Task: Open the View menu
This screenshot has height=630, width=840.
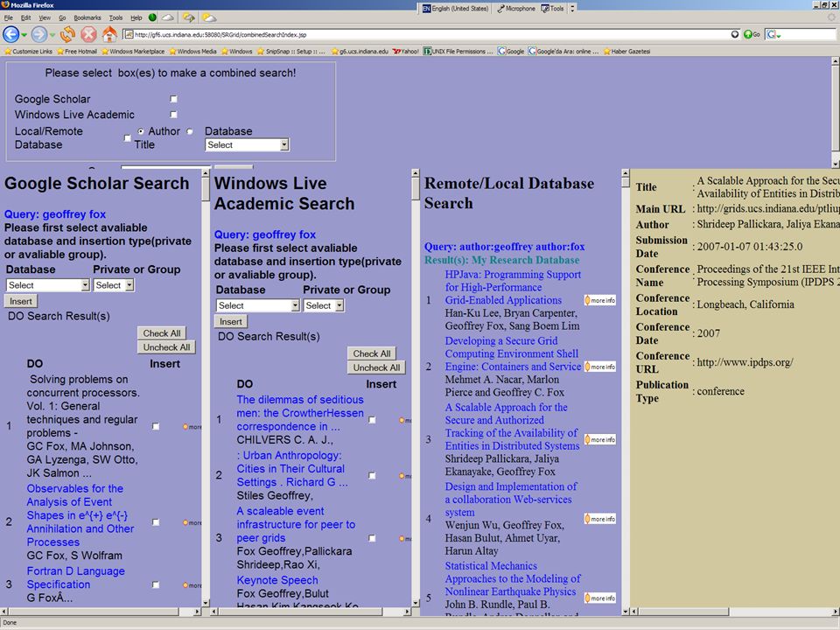Action: [45, 17]
